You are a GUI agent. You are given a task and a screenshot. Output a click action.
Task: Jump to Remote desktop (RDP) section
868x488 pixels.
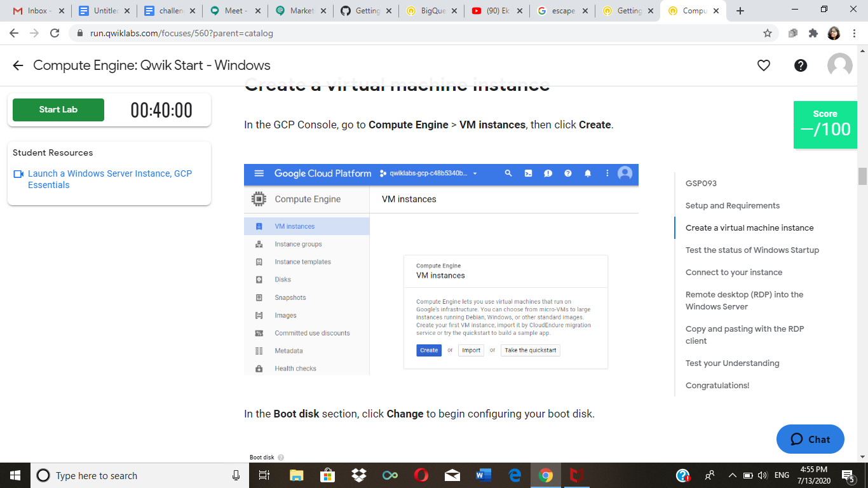[745, 301]
